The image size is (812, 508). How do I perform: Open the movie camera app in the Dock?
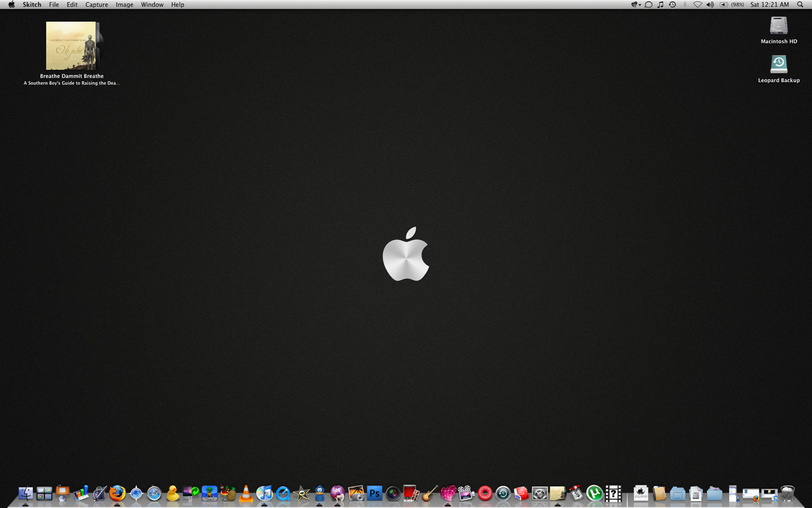466,493
